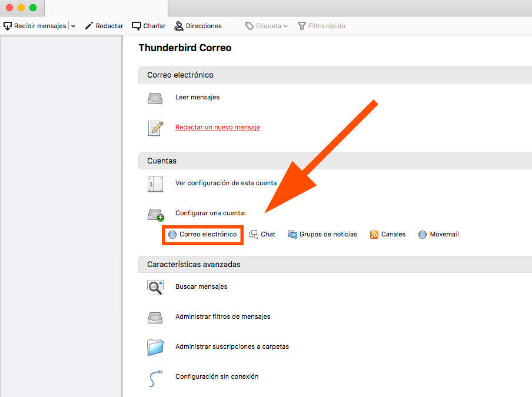Click the Administrar filtros de mensajes icon
Viewport: 532px width, 397px height.
[155, 316]
